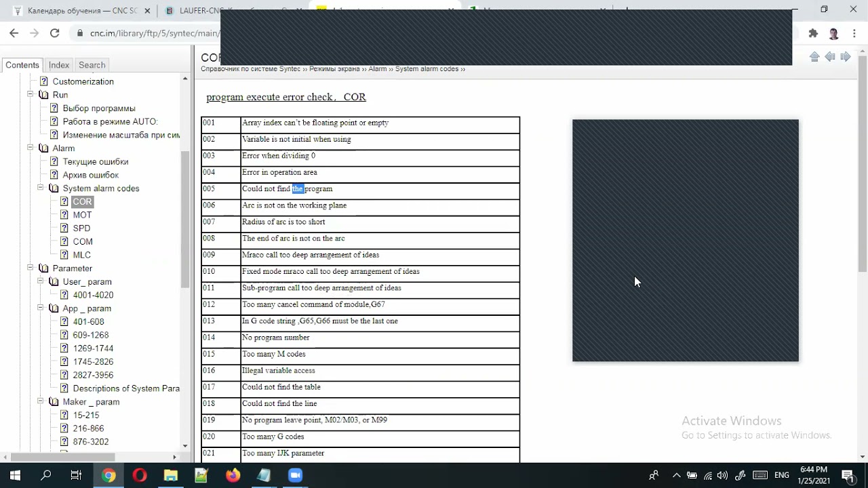Open Task View on the taskbar
The height and width of the screenshot is (488, 868).
pos(76,475)
